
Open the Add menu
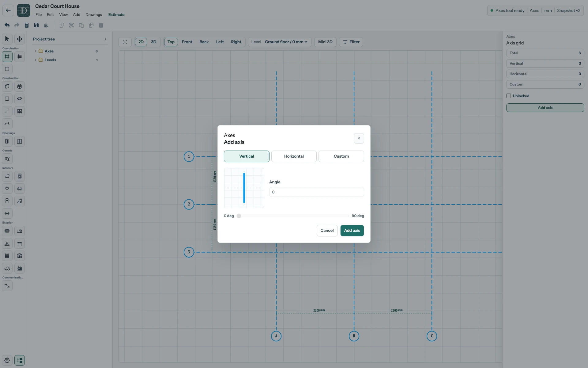pyautogui.click(x=77, y=15)
